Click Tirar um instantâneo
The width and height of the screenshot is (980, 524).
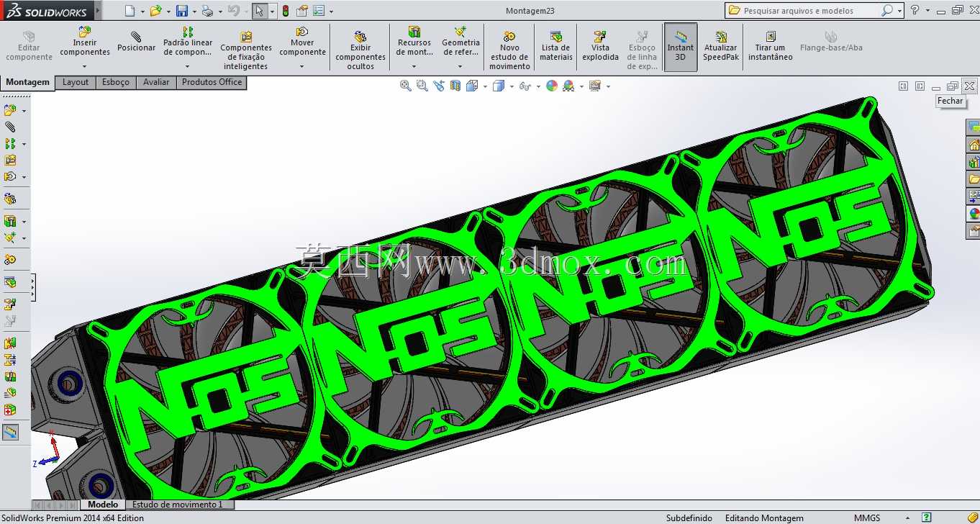pos(771,46)
